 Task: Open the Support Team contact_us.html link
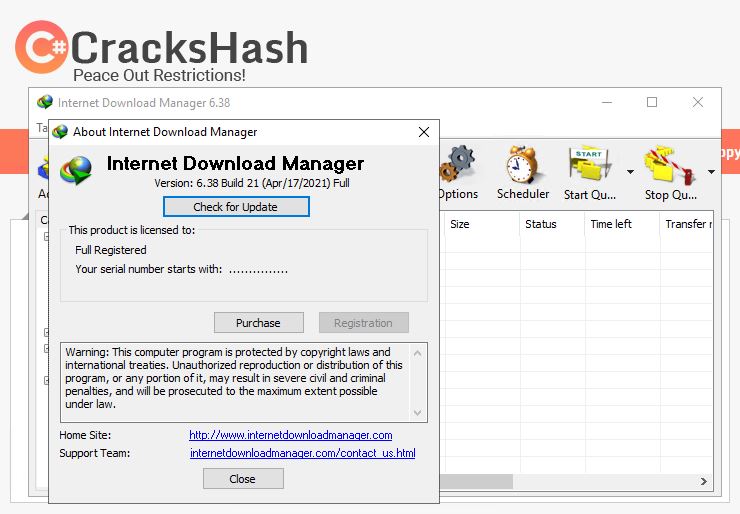303,453
